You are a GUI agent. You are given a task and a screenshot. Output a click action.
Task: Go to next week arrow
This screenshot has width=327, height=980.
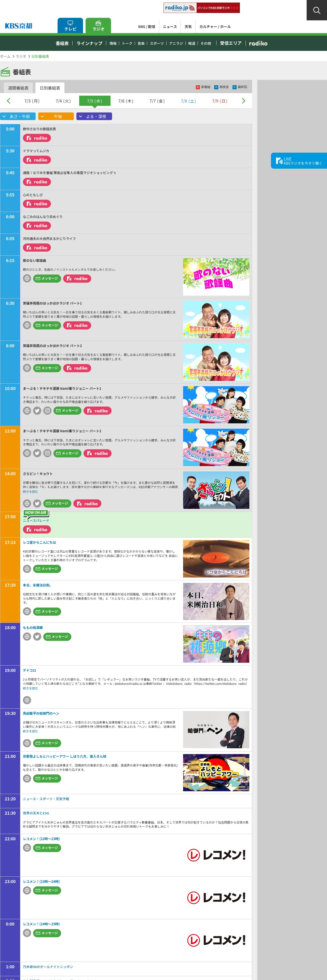point(244,101)
